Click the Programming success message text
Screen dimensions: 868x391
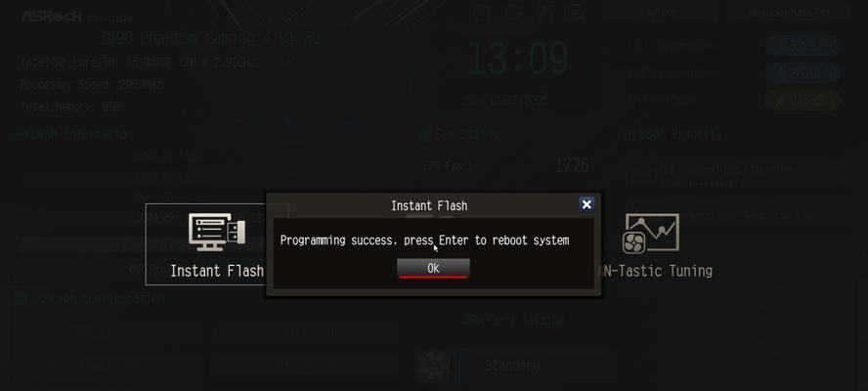click(x=424, y=240)
